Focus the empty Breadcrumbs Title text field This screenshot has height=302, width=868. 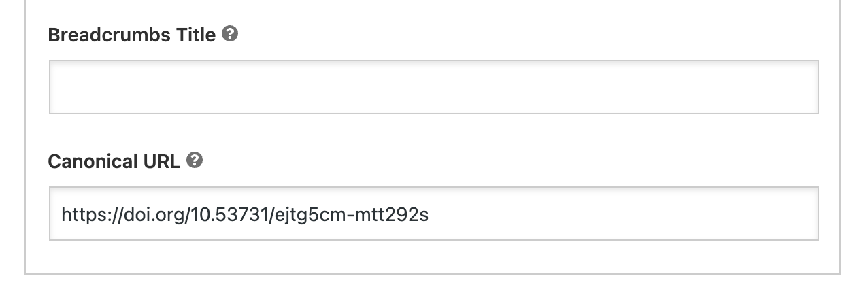tap(433, 87)
